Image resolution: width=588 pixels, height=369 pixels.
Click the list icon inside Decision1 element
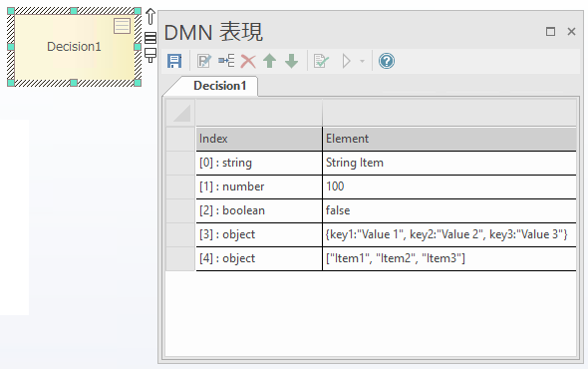(x=122, y=26)
